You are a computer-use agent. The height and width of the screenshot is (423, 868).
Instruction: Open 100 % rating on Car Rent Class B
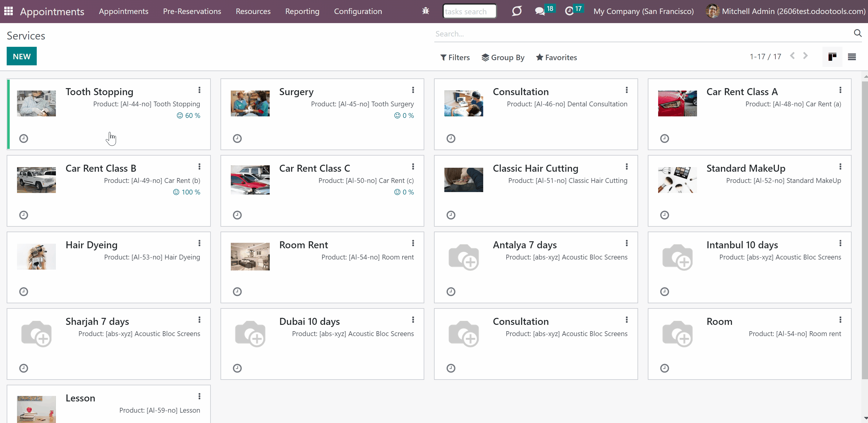point(186,192)
